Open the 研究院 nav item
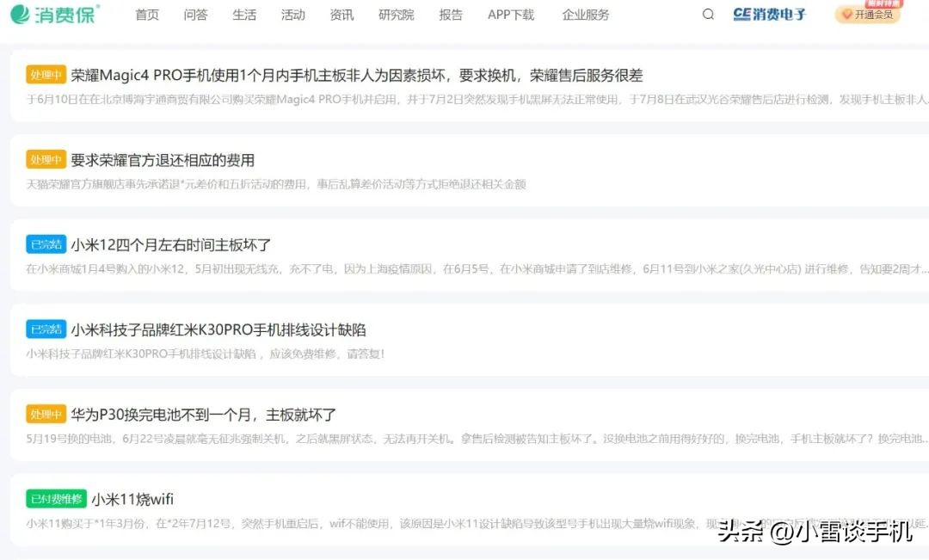Image resolution: width=929 pixels, height=560 pixels. coord(396,15)
